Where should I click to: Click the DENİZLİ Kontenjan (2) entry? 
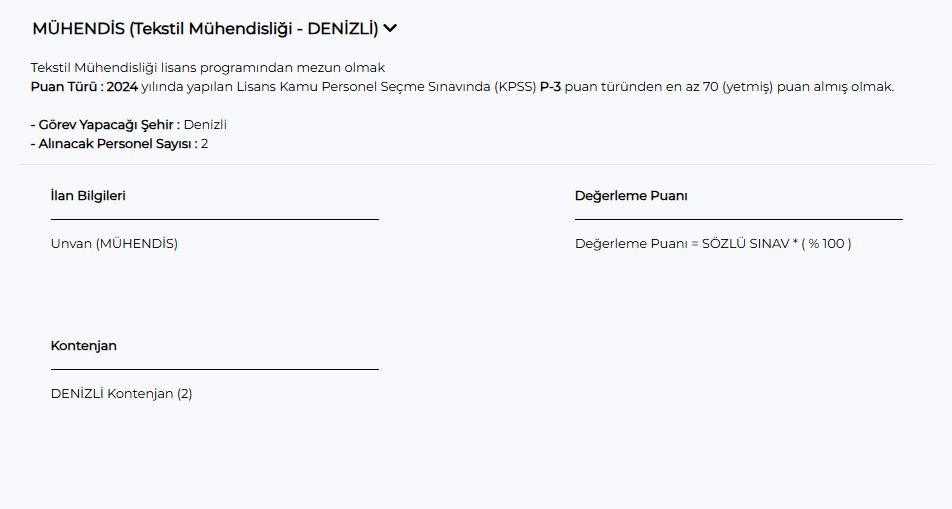[x=121, y=394]
